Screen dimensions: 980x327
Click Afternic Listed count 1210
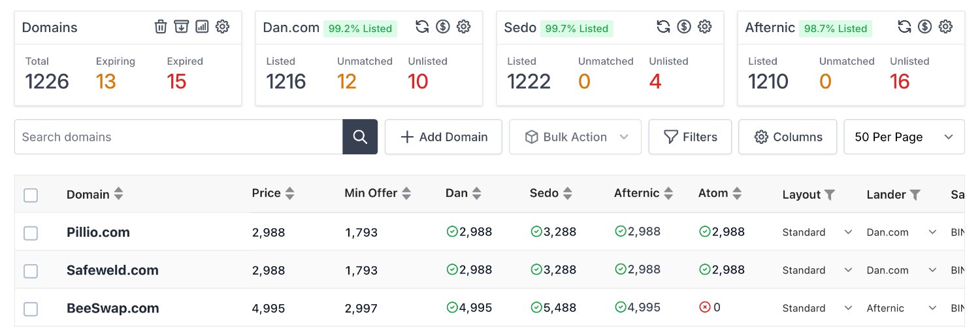(768, 82)
